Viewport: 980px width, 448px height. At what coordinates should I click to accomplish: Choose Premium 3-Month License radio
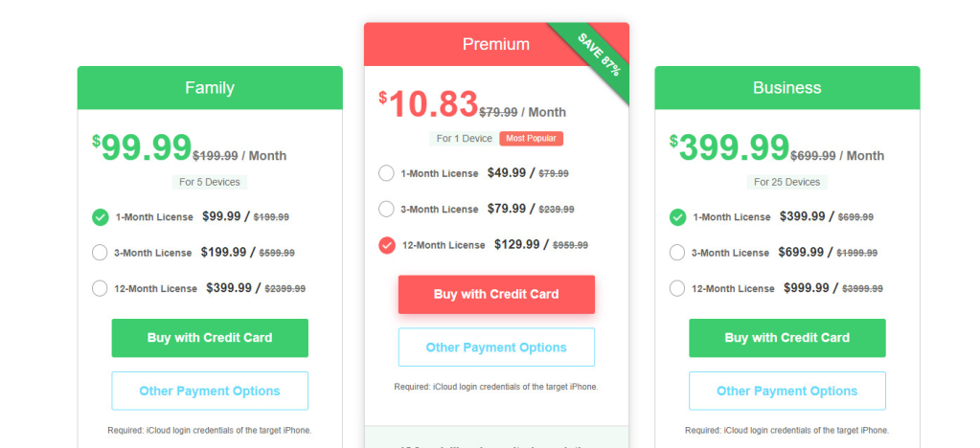coord(386,209)
